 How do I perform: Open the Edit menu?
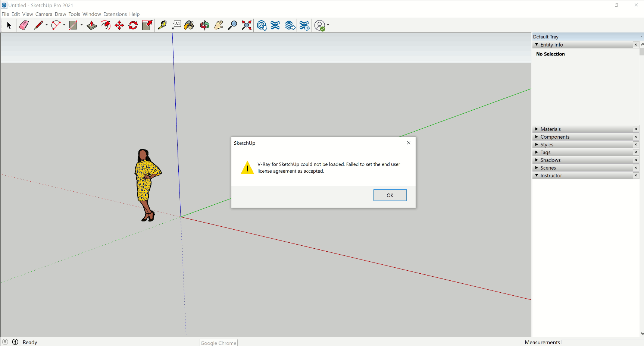click(16, 14)
